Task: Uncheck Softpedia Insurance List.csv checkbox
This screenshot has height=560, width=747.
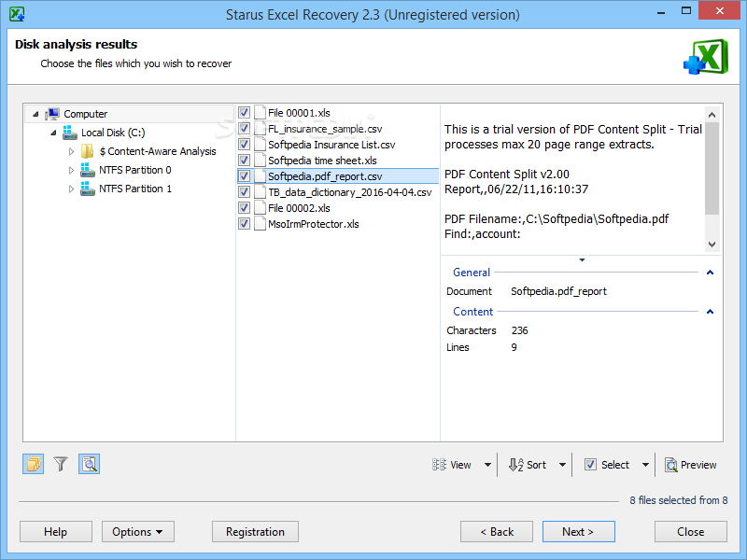Action: coord(244,145)
